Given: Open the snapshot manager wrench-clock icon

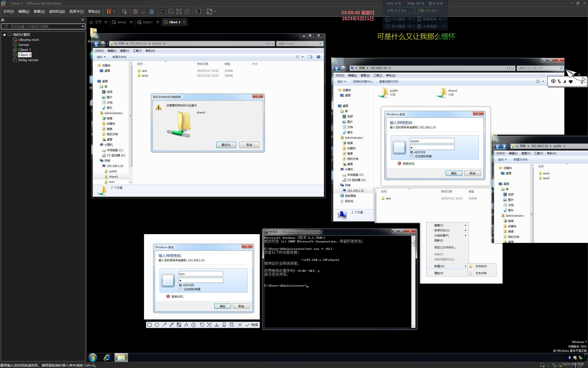Looking at the screenshot, I should click(152, 11).
